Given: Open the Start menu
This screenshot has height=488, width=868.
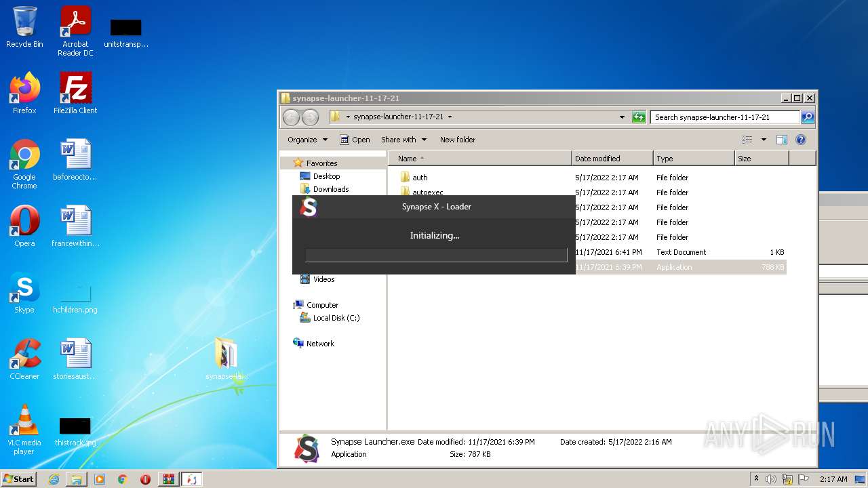Looking at the screenshot, I should click(x=19, y=479).
